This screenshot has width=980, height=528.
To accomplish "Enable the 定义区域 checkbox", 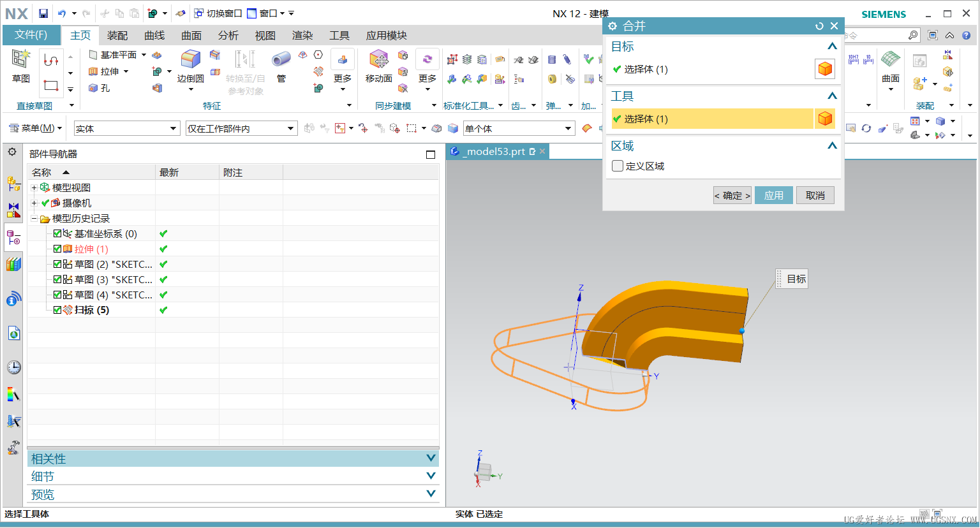I will (618, 166).
